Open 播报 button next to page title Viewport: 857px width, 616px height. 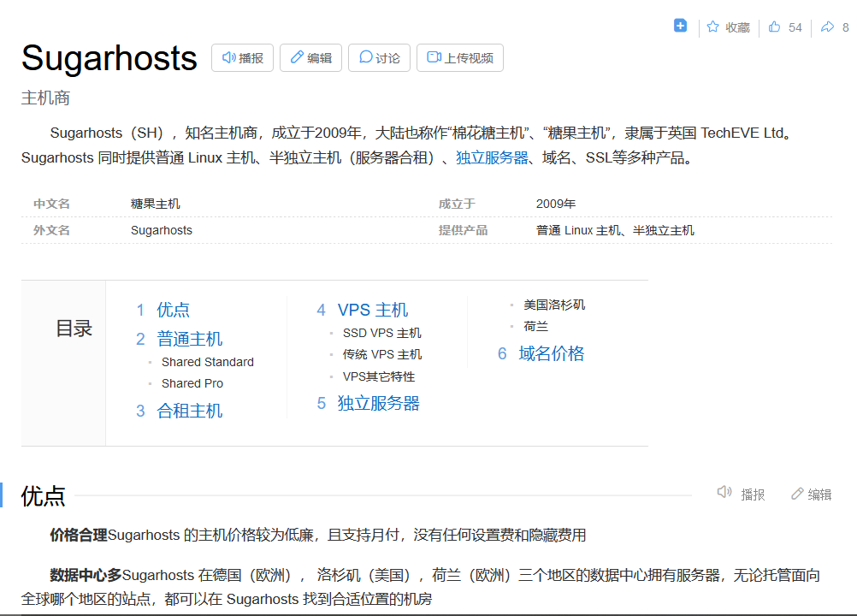point(242,58)
